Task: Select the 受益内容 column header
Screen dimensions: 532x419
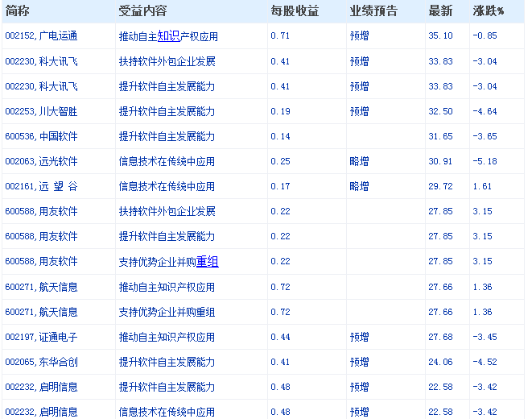Action: coord(142,11)
